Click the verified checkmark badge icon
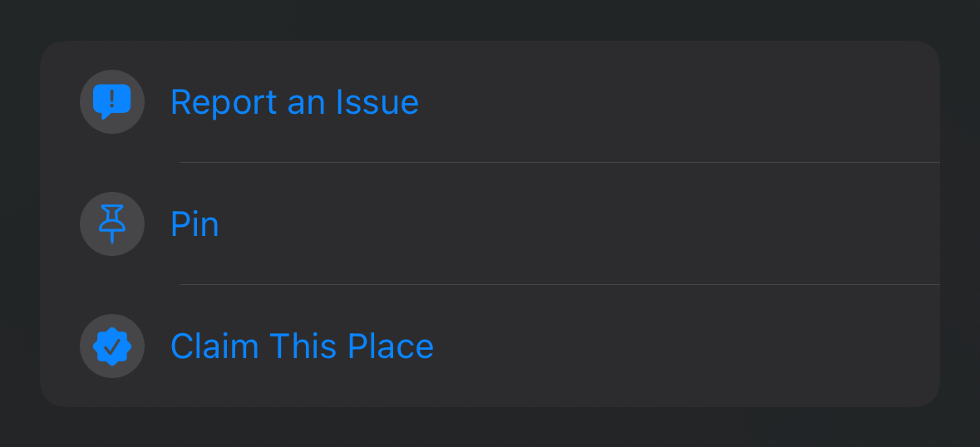The width and height of the screenshot is (980, 447). coord(112,346)
